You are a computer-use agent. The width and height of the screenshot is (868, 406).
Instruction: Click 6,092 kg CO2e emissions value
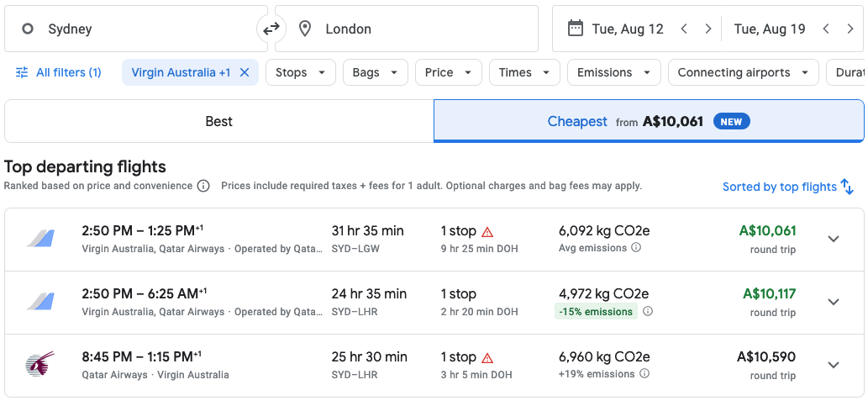pos(604,231)
